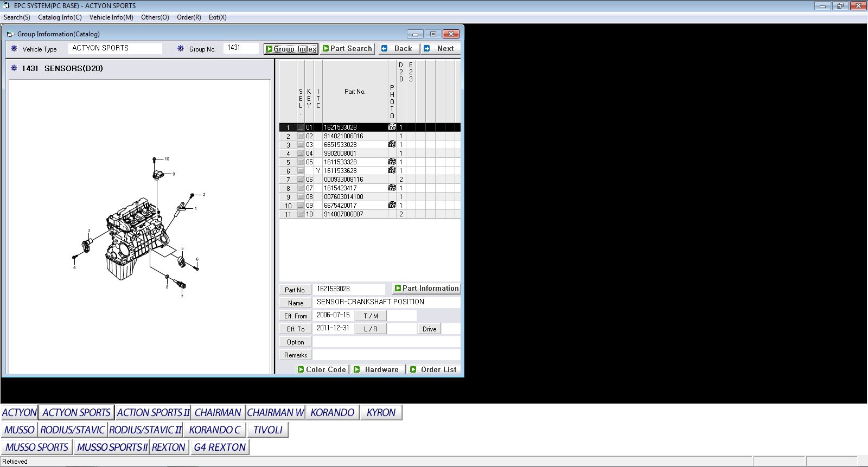Viewport: 868px width, 467px height.
Task: Switch to the CHAIRMAN vehicle tab
Action: (x=218, y=413)
